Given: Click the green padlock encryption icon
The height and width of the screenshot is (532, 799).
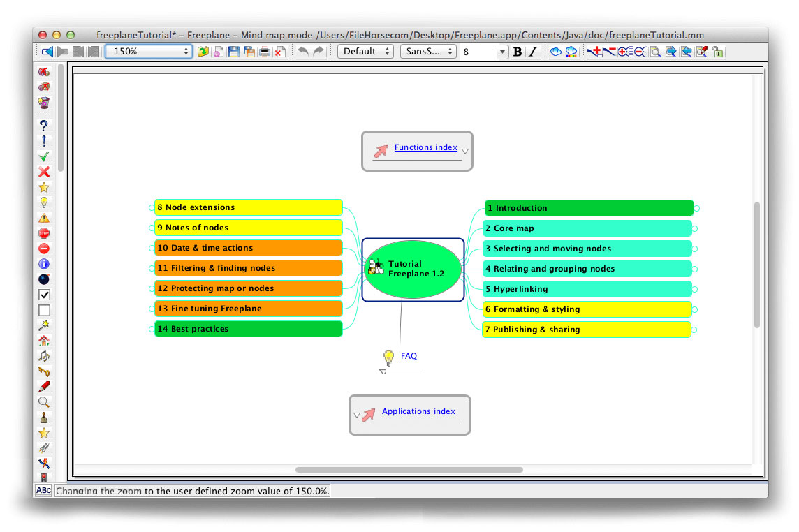Looking at the screenshot, I should click(718, 52).
